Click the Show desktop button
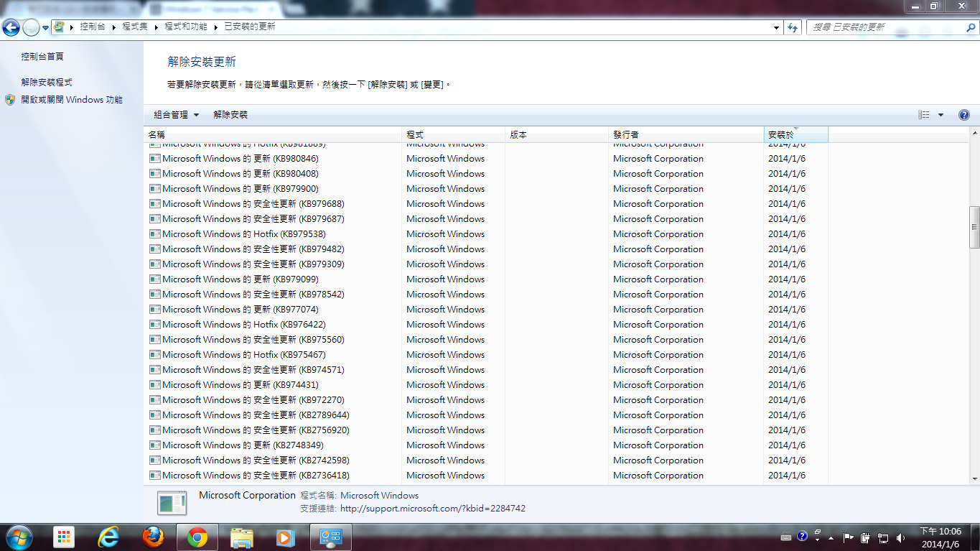This screenshot has height=551, width=980. tap(974, 537)
